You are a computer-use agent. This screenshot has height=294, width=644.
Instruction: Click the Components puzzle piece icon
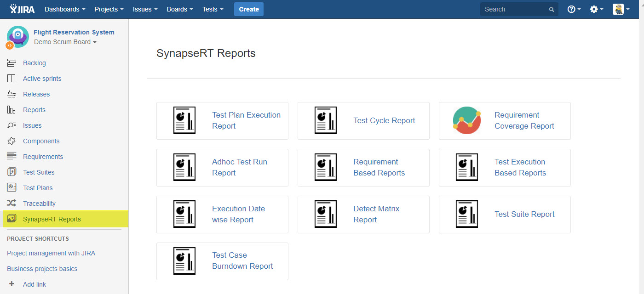coord(11,141)
